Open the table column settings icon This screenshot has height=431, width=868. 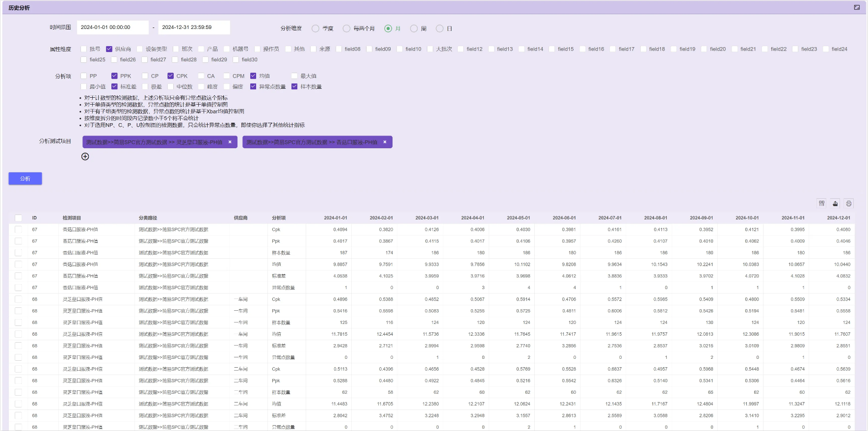(x=821, y=203)
